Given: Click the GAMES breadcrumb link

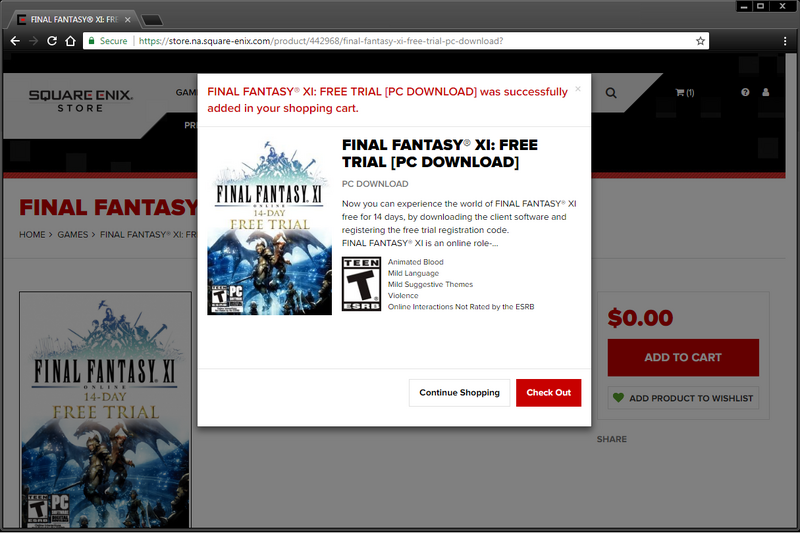Looking at the screenshot, I should [72, 235].
